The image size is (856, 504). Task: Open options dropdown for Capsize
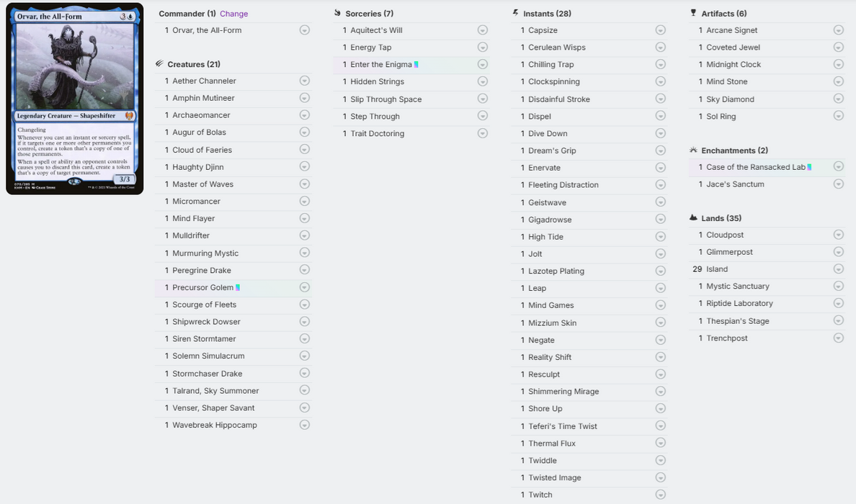tap(661, 30)
